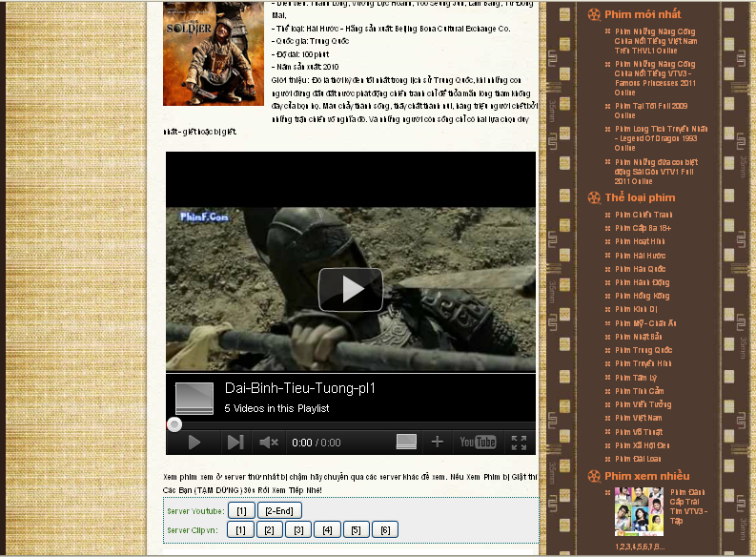Click the playlist thumbnail beside Dai-Binh-Tieu-Tuong-pl1
The image size is (756, 557).
[194, 399]
